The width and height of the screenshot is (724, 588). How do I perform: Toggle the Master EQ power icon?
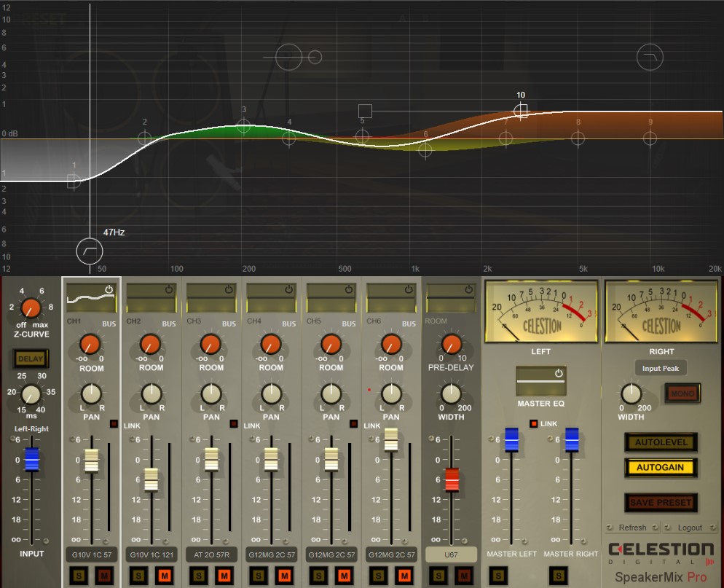click(559, 373)
